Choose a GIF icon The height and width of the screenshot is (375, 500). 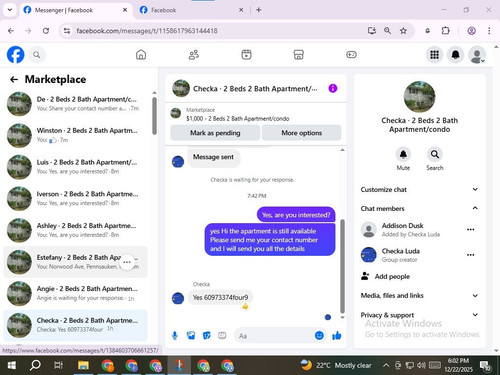pyautogui.click(x=222, y=335)
